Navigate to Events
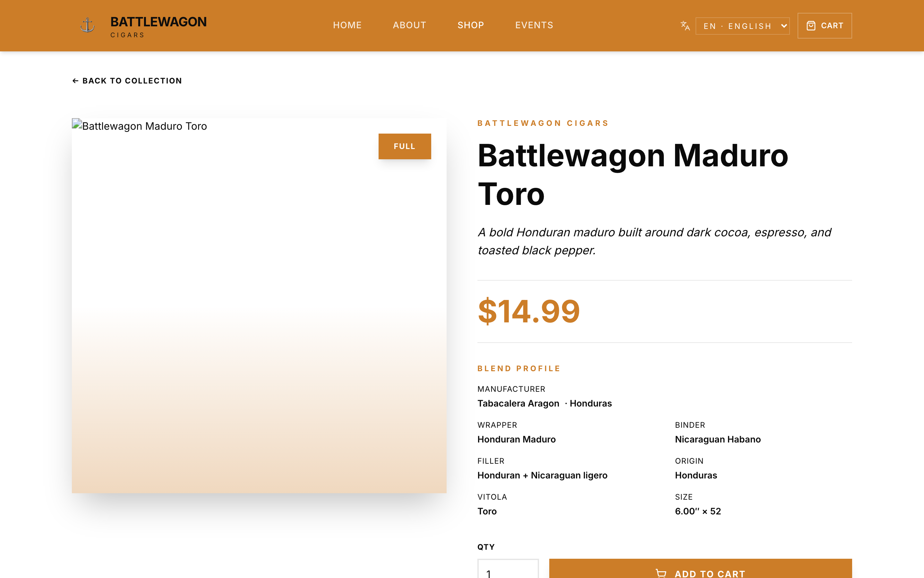The width and height of the screenshot is (924, 578). coord(534,25)
